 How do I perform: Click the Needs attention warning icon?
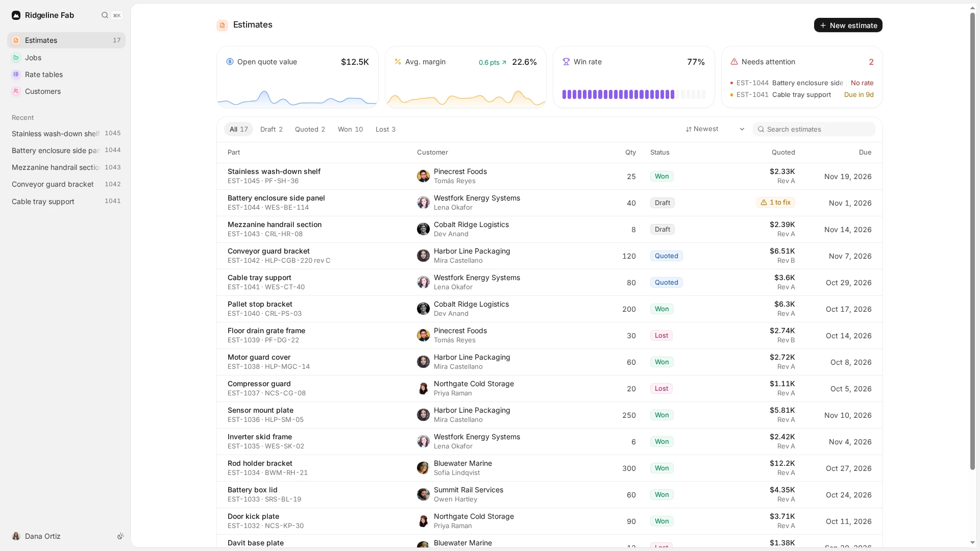(734, 62)
